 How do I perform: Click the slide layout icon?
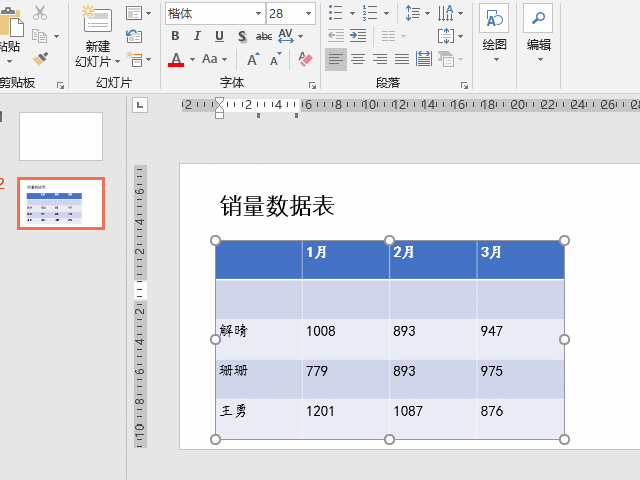(133, 13)
